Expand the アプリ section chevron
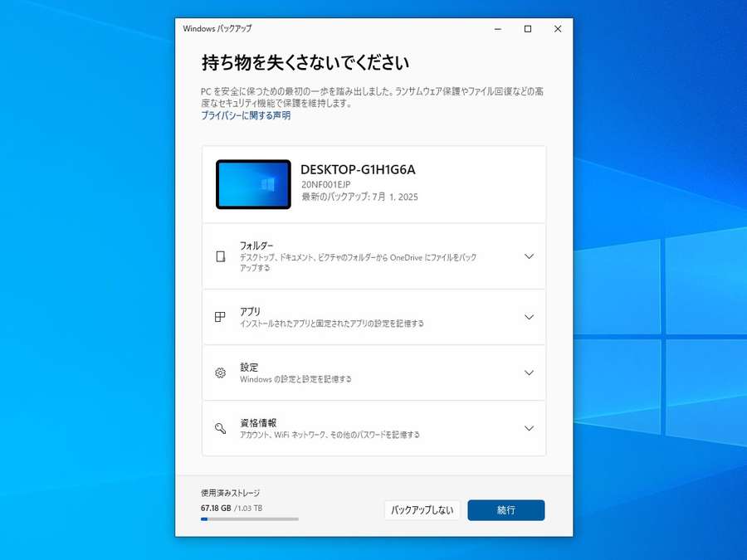The image size is (747, 560). (x=529, y=317)
